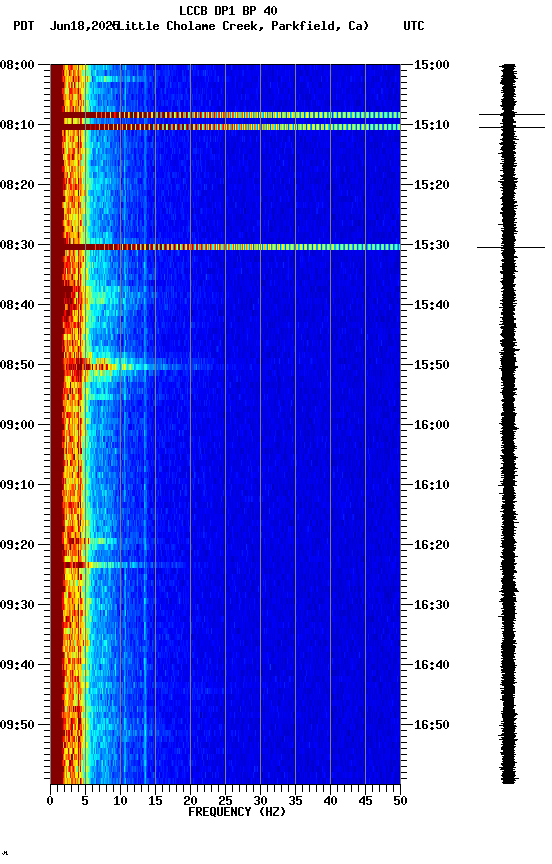552x864 pixels.
Task: Click the "UTC" timezone label
Action: (x=414, y=26)
